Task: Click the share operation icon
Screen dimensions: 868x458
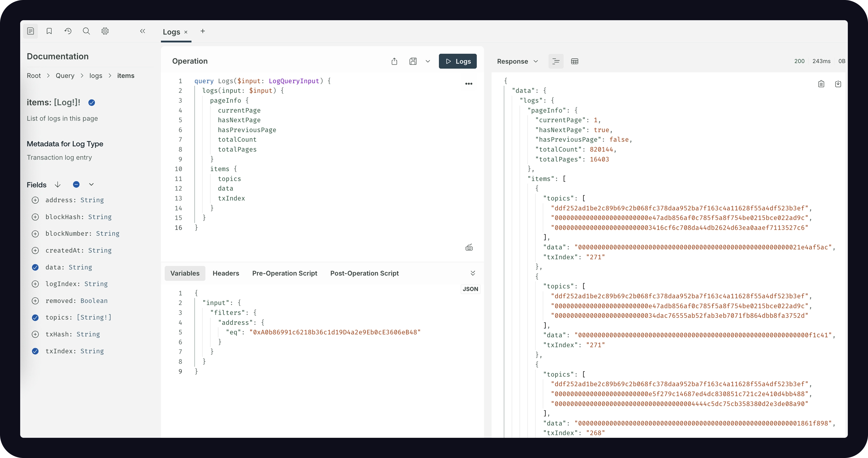Action: pyautogui.click(x=394, y=61)
